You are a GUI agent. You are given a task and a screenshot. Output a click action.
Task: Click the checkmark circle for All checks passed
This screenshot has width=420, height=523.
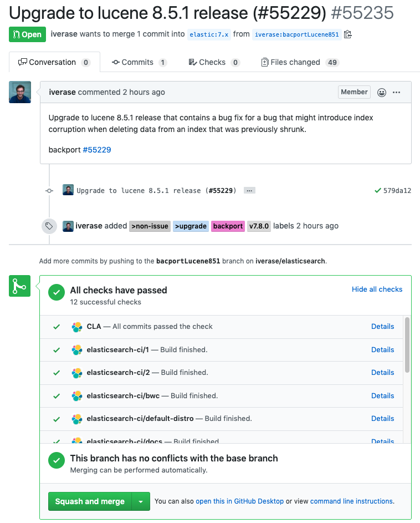[x=56, y=293]
